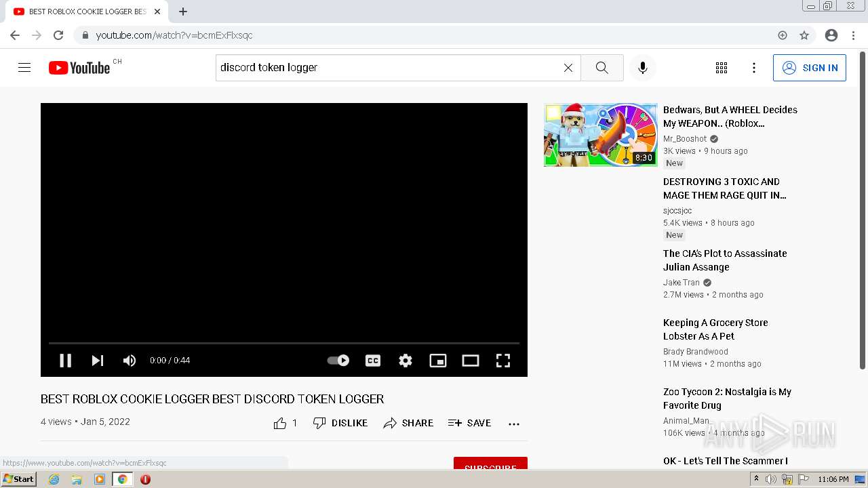
Task: Show hidden system tray icons
Action: point(756,479)
